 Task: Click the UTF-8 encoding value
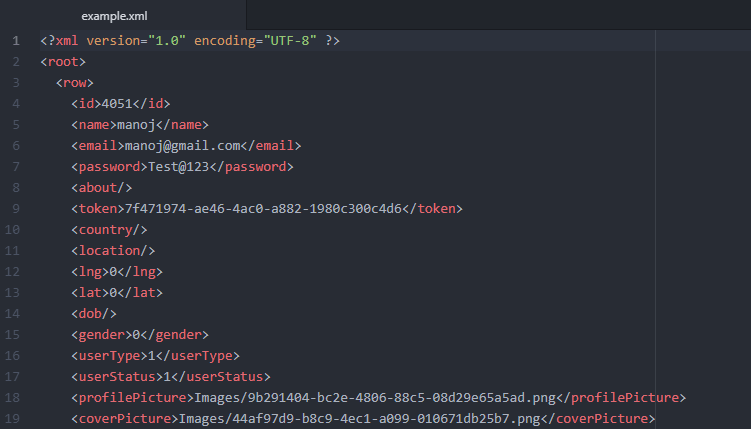pos(290,41)
